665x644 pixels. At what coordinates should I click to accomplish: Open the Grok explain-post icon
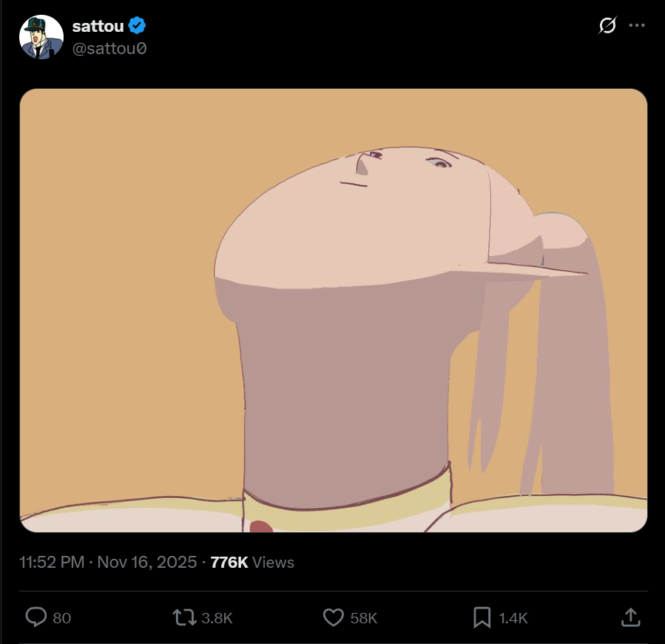tap(607, 26)
